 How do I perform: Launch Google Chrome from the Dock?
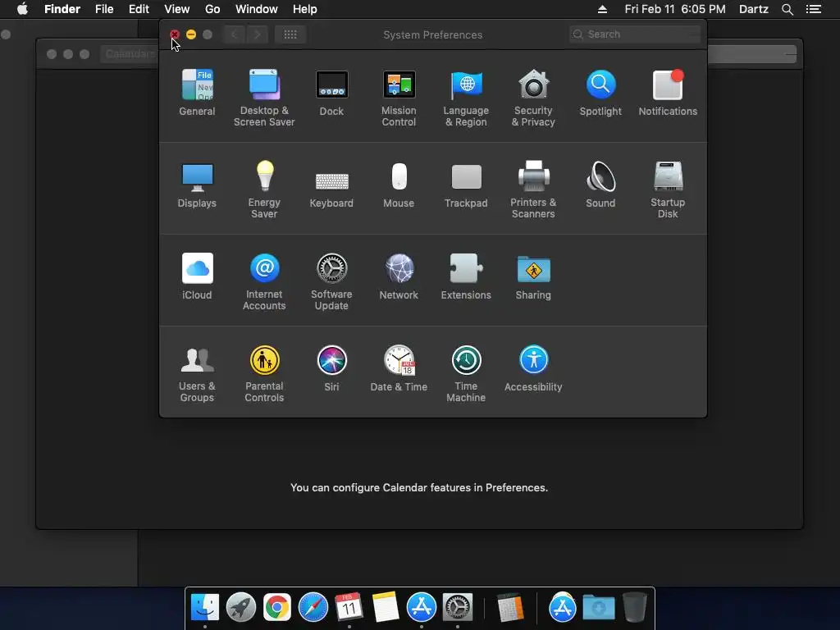pos(277,608)
